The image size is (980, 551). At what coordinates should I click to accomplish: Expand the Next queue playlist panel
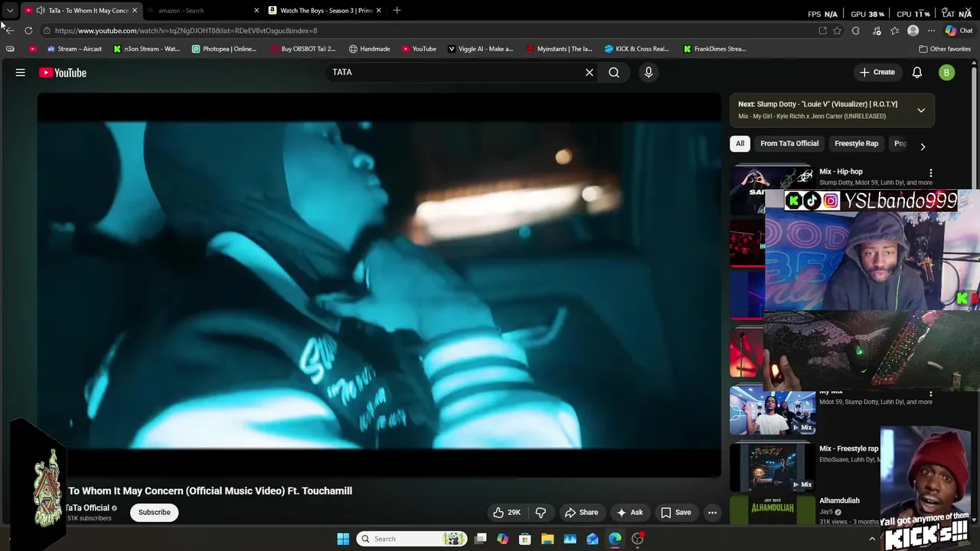point(921,110)
